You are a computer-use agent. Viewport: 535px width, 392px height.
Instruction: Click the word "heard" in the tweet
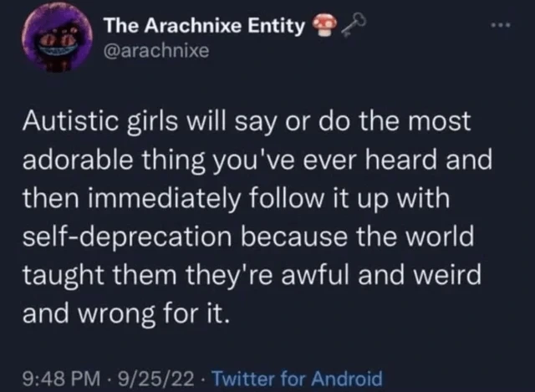pos(401,160)
